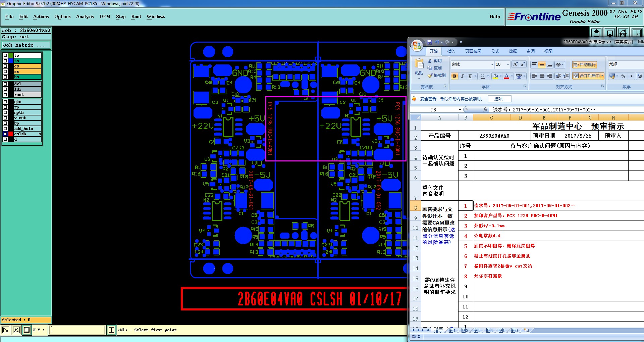This screenshot has height=342, width=644.
Task: Decrease indent in Excel alignment group
Action: (558, 76)
